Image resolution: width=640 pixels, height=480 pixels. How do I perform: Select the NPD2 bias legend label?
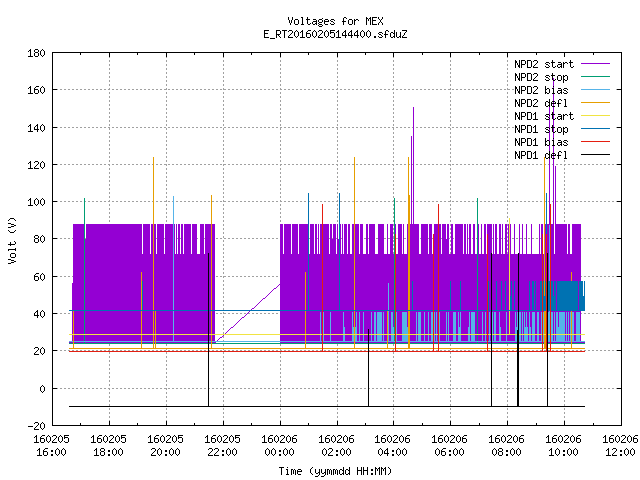[x=541, y=90]
